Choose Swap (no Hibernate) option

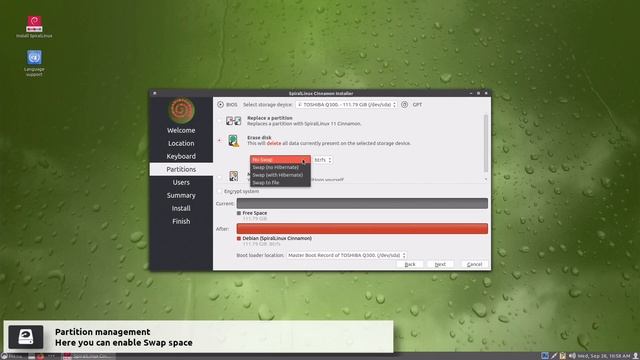[280, 167]
